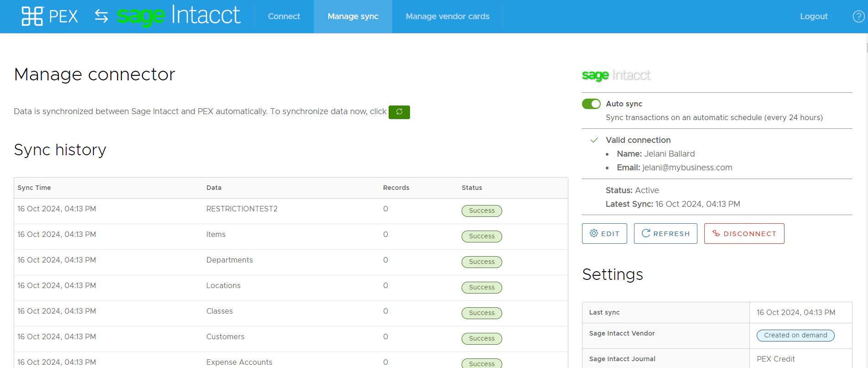Viewport: 868px width, 368px height.
Task: Click the Sage Intacct logo in side panel
Action: (616, 75)
